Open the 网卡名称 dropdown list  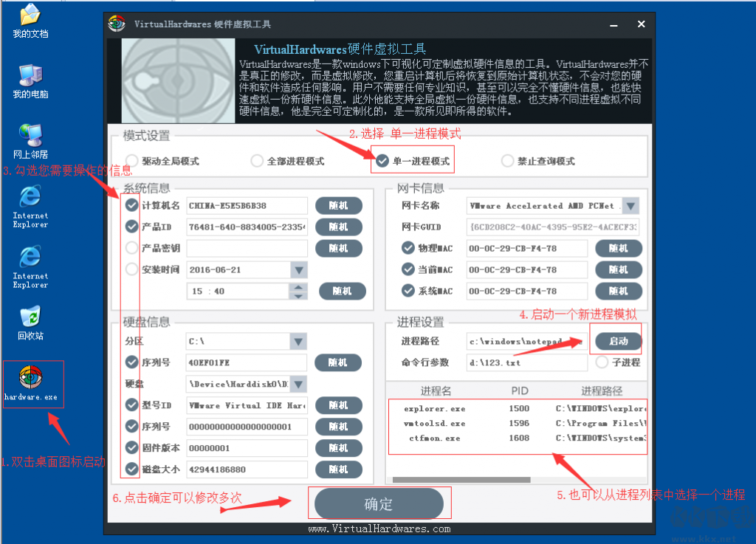coord(630,205)
